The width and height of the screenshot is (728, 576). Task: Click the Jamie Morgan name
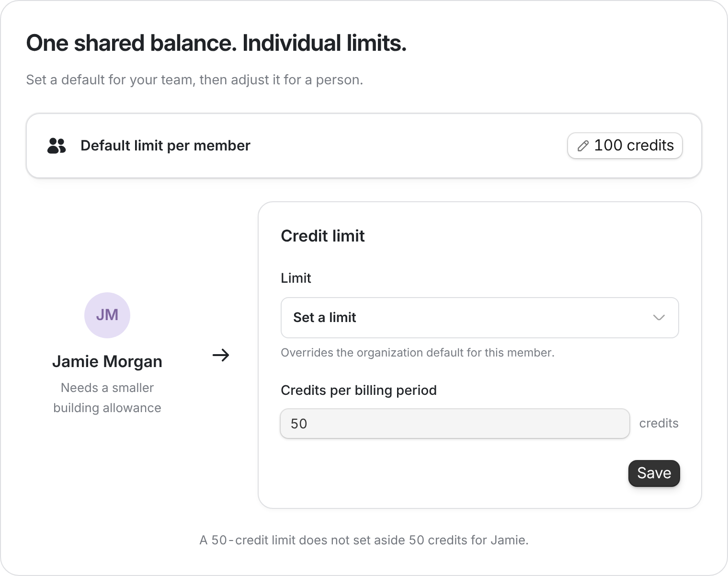click(x=107, y=361)
